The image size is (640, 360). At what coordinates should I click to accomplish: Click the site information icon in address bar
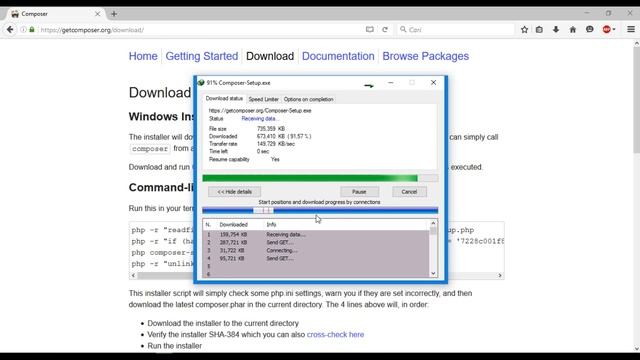(23, 29)
